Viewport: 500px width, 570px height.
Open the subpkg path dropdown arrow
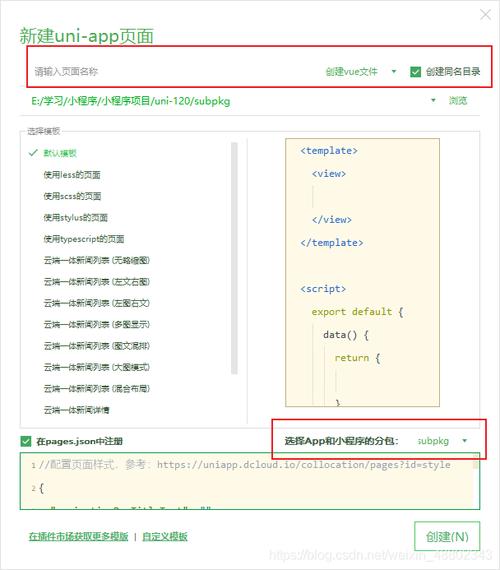tap(433, 100)
